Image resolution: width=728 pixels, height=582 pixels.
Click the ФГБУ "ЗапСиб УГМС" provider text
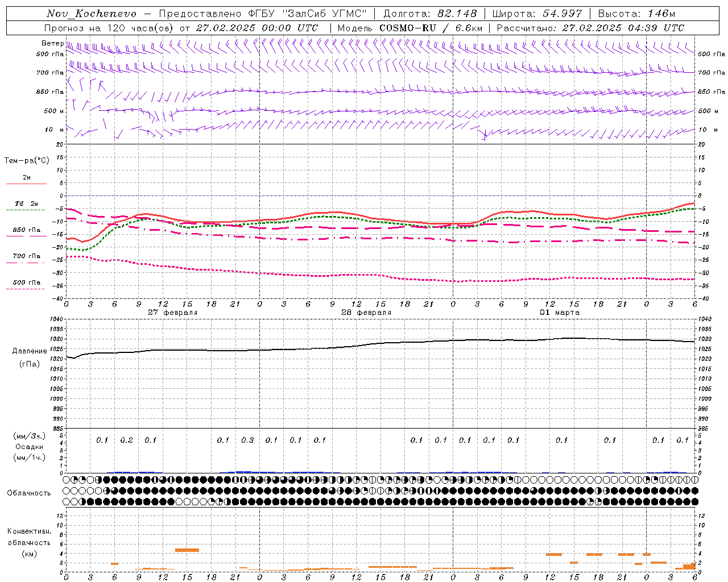click(308, 14)
